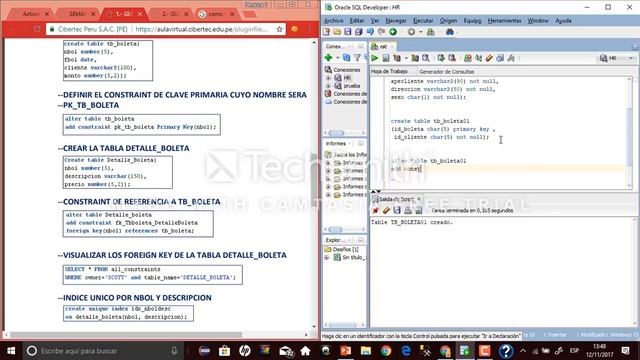Click New file icon in SQL Developer toolbar
The image size is (640, 360).
coord(326,32)
